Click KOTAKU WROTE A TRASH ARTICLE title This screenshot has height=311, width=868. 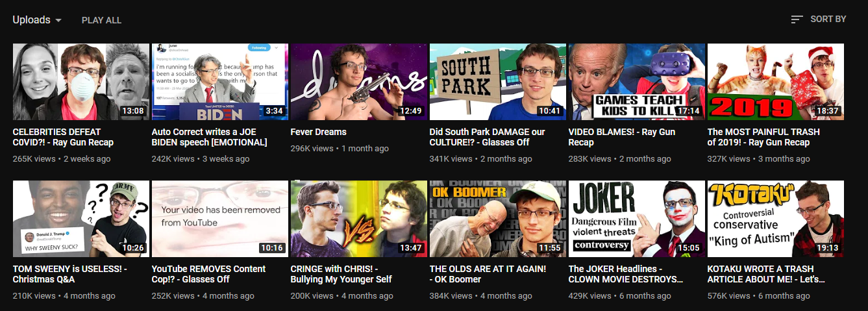point(766,274)
